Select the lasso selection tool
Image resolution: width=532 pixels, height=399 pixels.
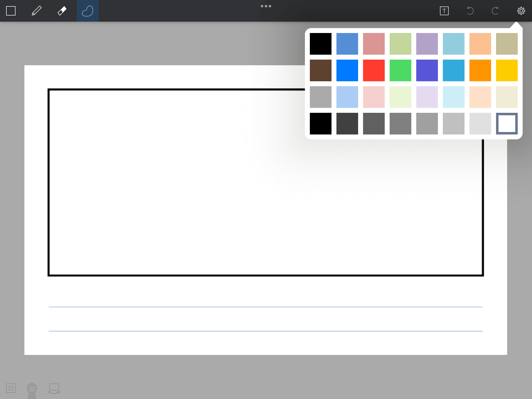click(x=88, y=11)
